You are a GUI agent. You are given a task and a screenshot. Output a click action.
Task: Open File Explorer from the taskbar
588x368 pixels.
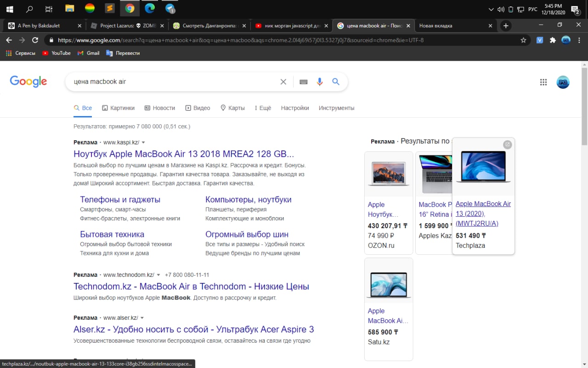(69, 8)
